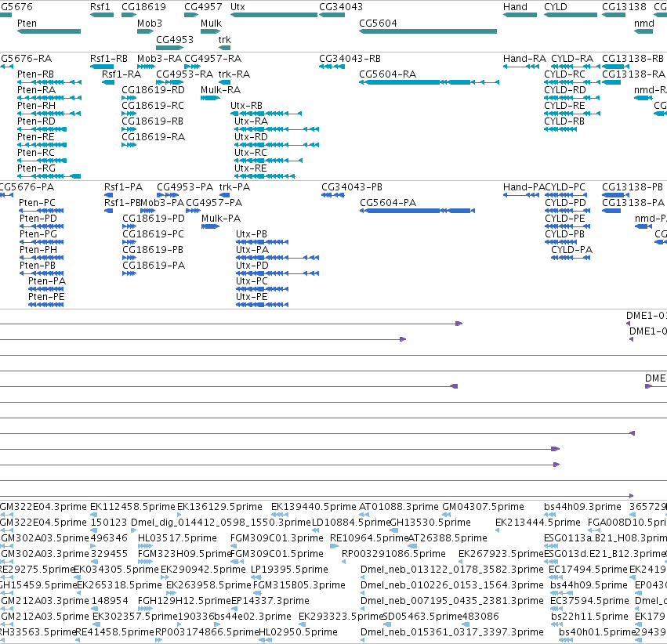Click the EK139440.5prime EST label
Image resolution: width=667 pixels, height=644 pixels.
314,507
